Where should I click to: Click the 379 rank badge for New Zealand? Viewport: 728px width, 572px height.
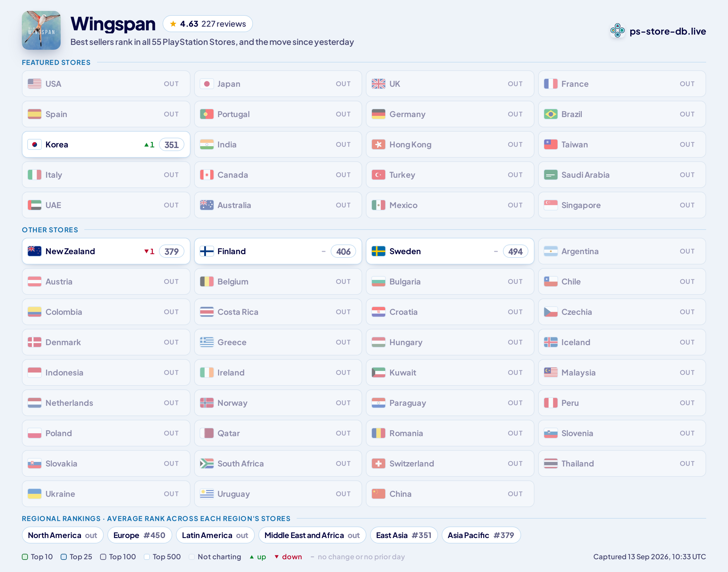point(171,251)
